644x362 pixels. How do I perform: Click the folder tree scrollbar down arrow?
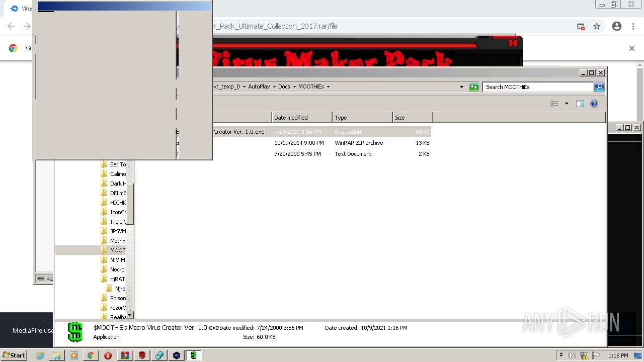pyautogui.click(x=129, y=315)
